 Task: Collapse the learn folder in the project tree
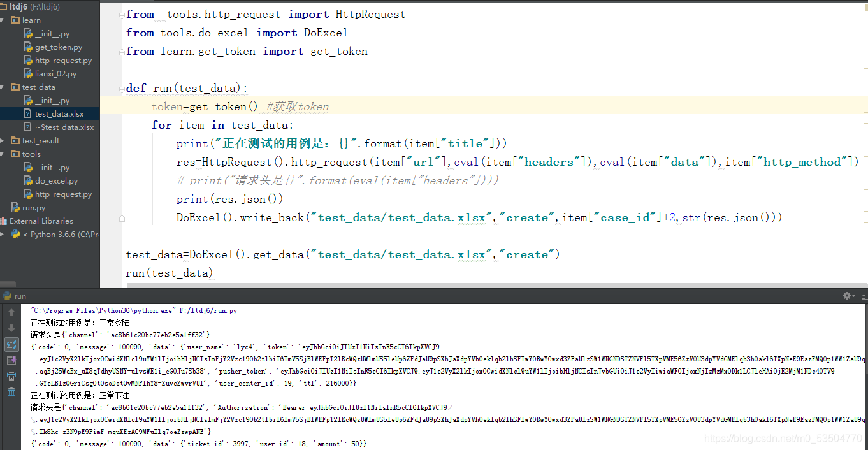(x=3, y=20)
